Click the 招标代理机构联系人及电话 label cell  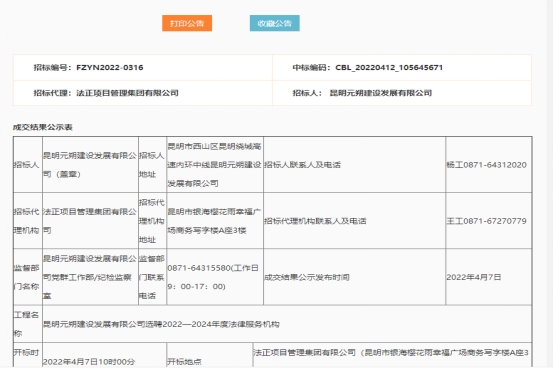pyautogui.click(x=354, y=221)
